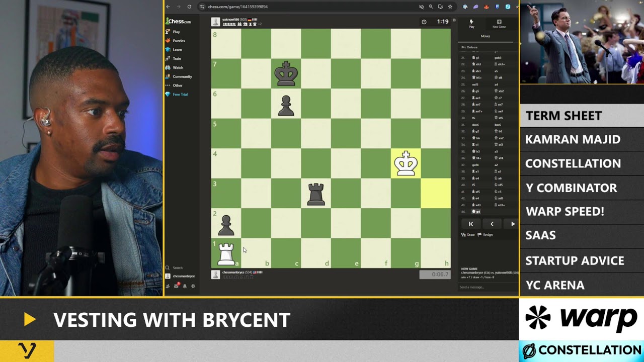Screen dimensions: 644x362
Task: Select the Play lightning tab
Action: click(x=471, y=24)
